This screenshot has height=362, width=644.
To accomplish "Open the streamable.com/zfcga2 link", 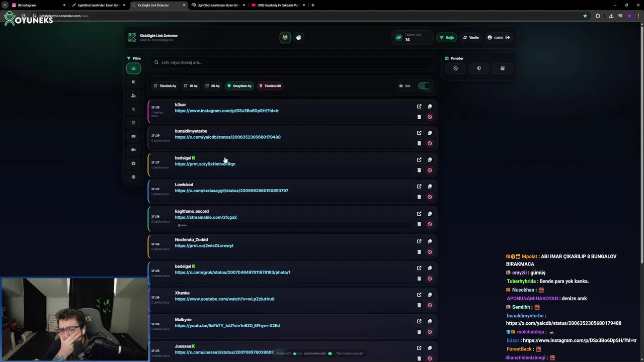I will click(x=205, y=217).
